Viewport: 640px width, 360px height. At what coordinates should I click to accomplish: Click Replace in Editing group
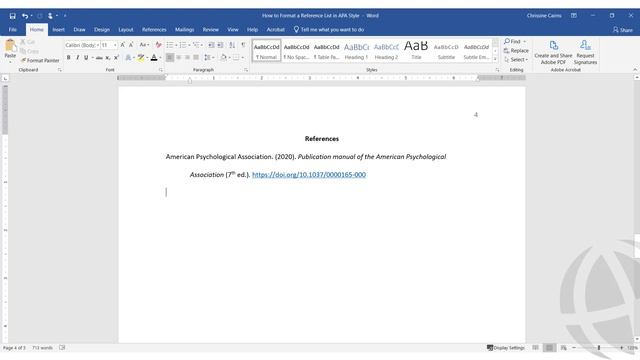click(x=516, y=51)
